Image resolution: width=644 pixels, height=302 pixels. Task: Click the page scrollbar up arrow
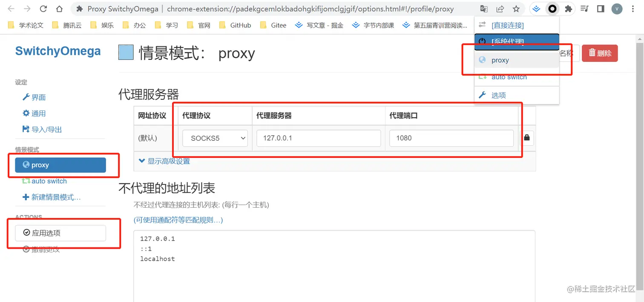pos(640,38)
